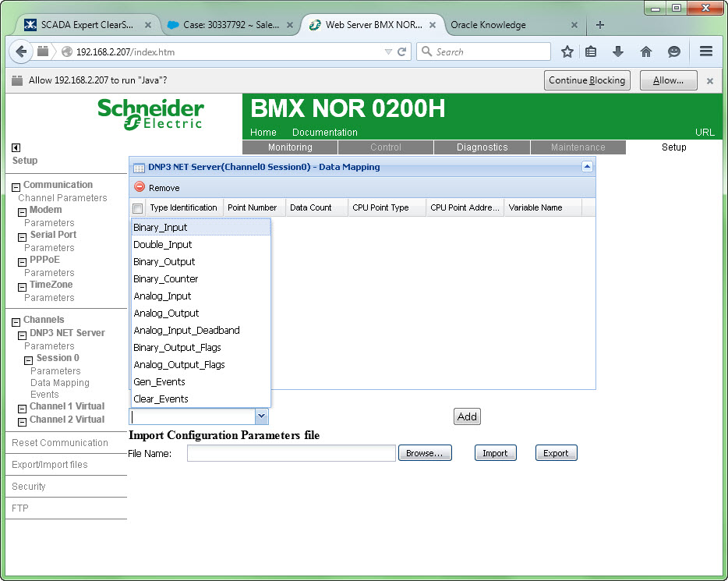Switch to the Diagnostics tab
The height and width of the screenshot is (581, 728).
pos(482,147)
